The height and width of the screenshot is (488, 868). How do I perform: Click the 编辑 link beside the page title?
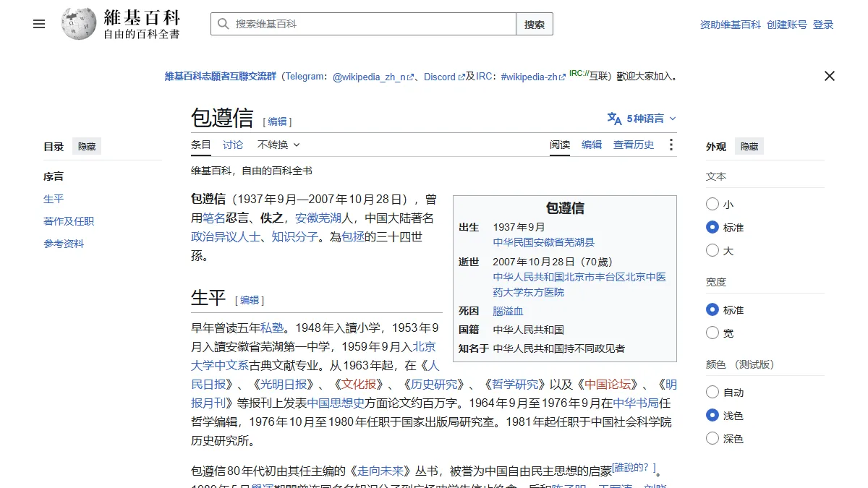(x=278, y=121)
